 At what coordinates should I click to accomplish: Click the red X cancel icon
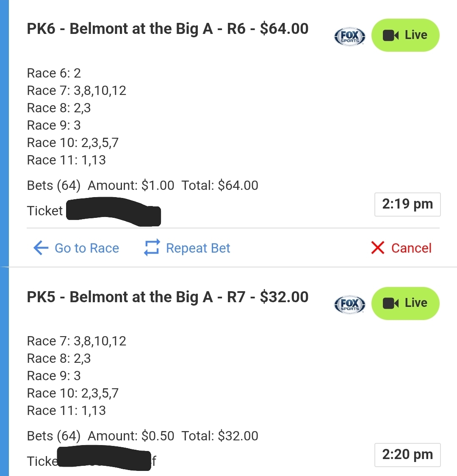click(377, 248)
